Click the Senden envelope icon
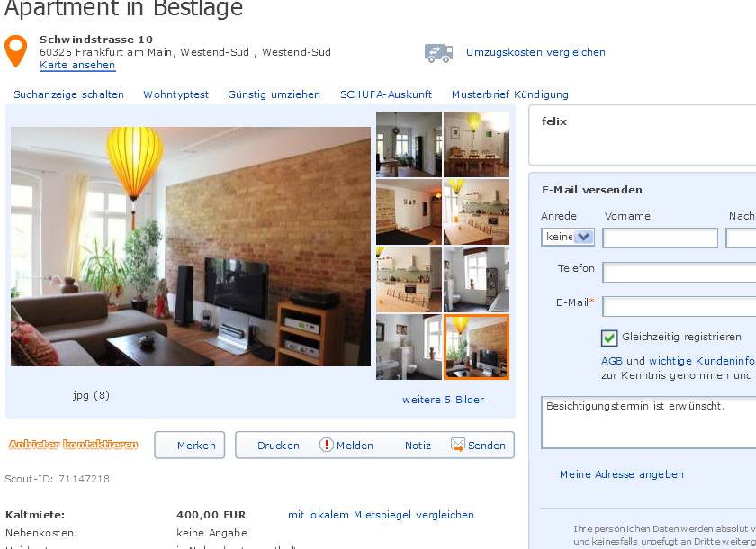This screenshot has height=549, width=756. click(457, 445)
